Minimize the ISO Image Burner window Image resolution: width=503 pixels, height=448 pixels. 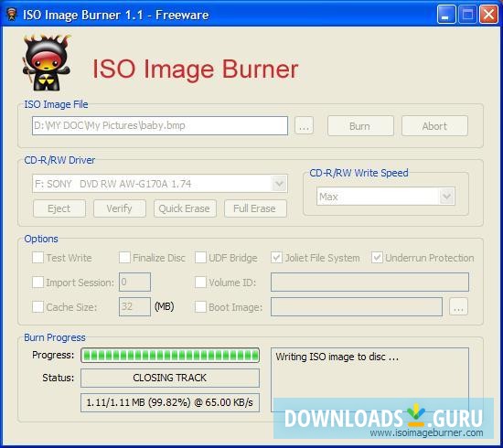(x=446, y=15)
